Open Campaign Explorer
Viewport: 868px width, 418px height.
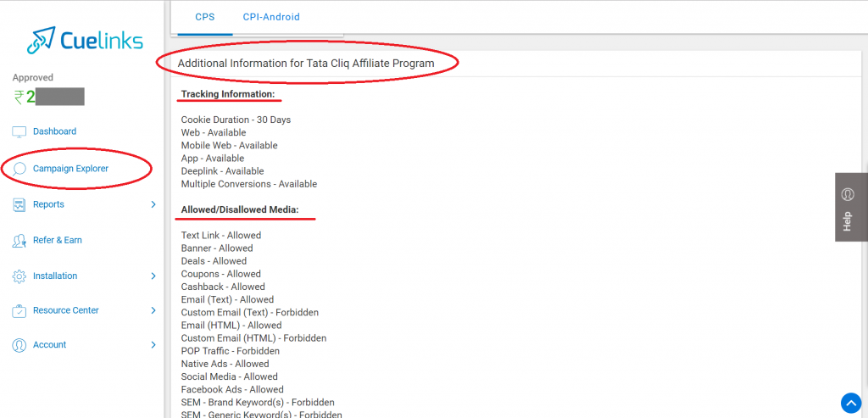tap(71, 169)
